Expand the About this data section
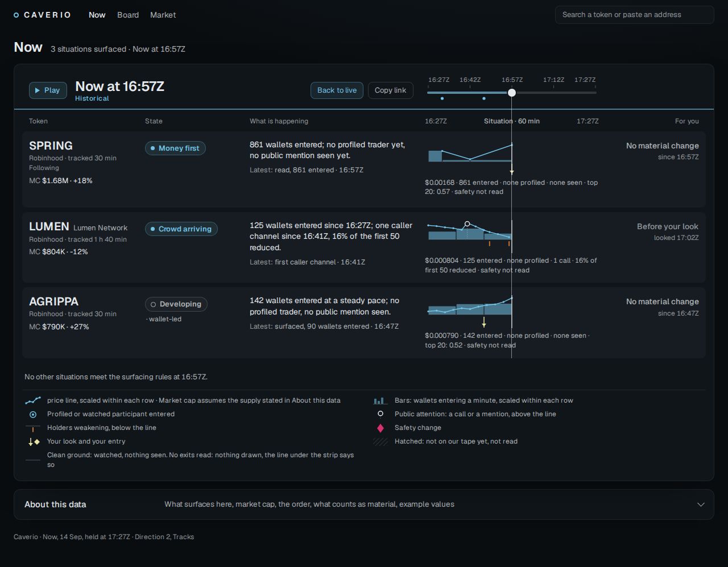 [364, 504]
